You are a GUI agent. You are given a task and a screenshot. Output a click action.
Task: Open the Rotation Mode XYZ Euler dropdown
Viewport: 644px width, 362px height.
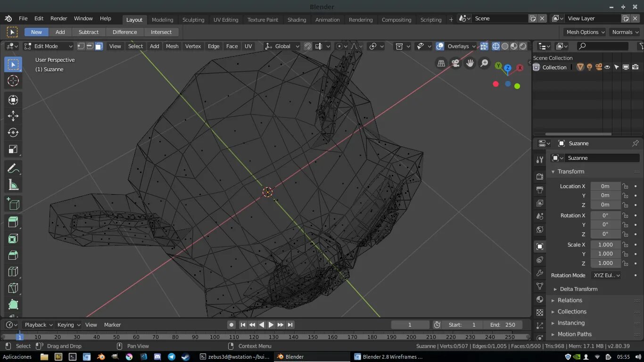pos(606,275)
